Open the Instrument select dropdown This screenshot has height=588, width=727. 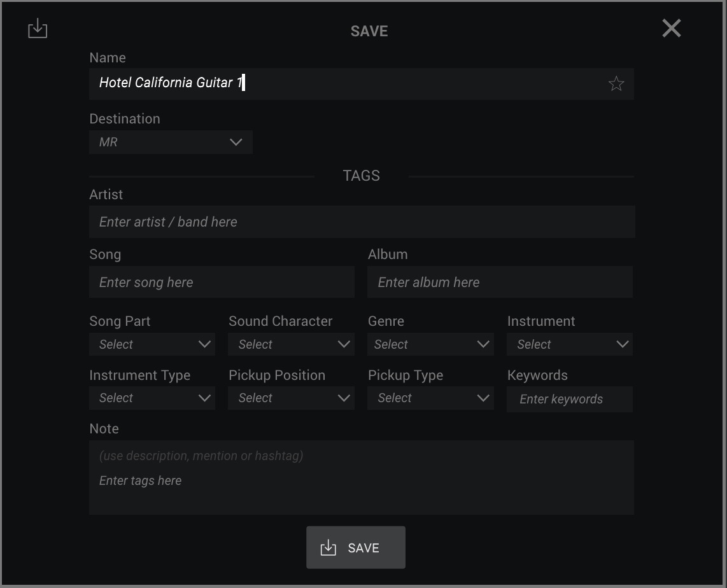(570, 344)
